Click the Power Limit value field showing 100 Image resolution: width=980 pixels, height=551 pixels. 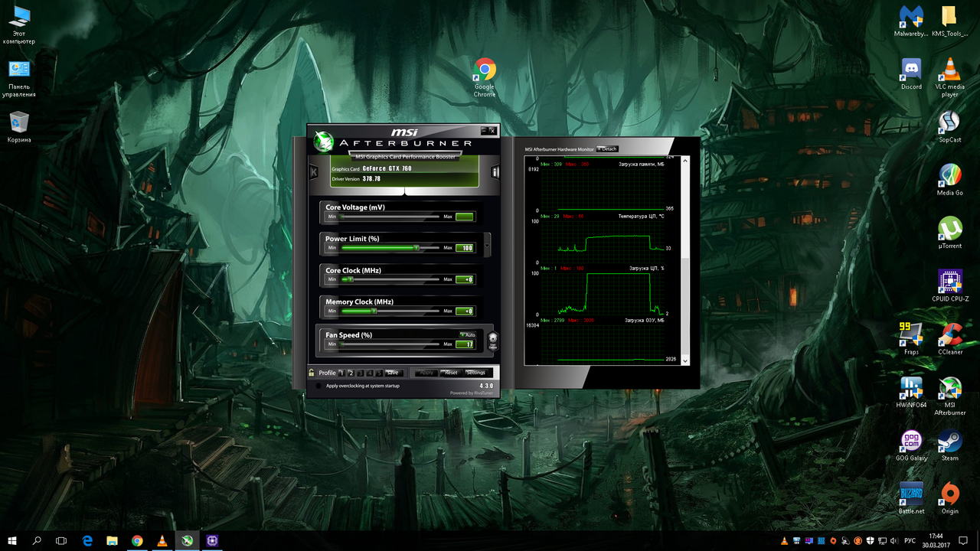465,248
